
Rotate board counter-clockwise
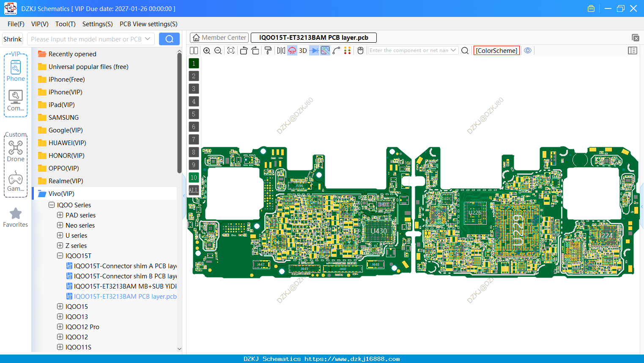click(244, 50)
